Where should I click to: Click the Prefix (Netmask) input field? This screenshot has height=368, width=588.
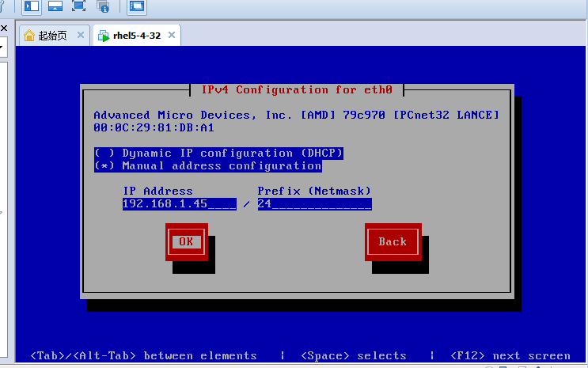314,204
